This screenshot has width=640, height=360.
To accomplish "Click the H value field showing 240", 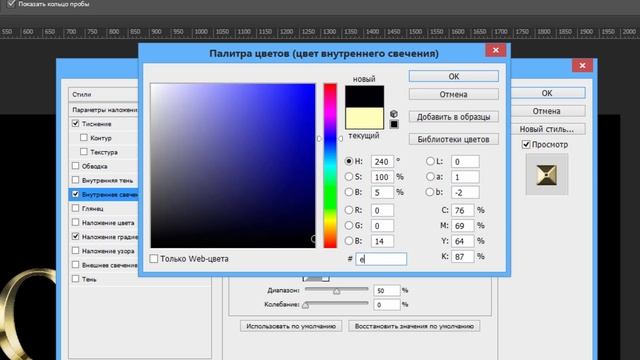I will pyautogui.click(x=382, y=162).
